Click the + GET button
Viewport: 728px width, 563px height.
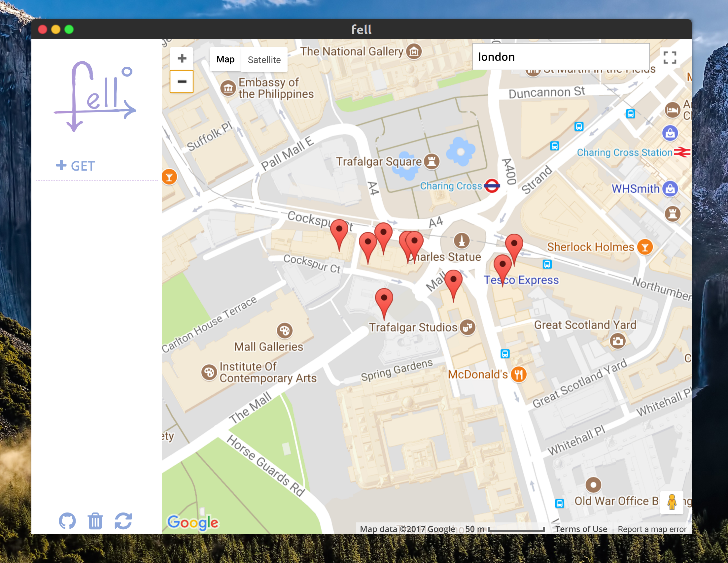[x=76, y=166]
